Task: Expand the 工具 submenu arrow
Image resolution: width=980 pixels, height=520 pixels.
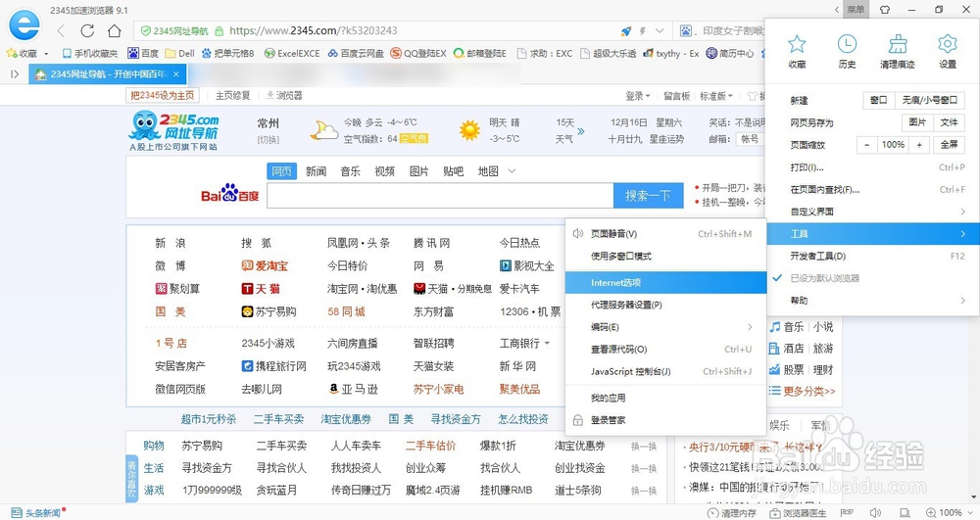Action: 962,233
